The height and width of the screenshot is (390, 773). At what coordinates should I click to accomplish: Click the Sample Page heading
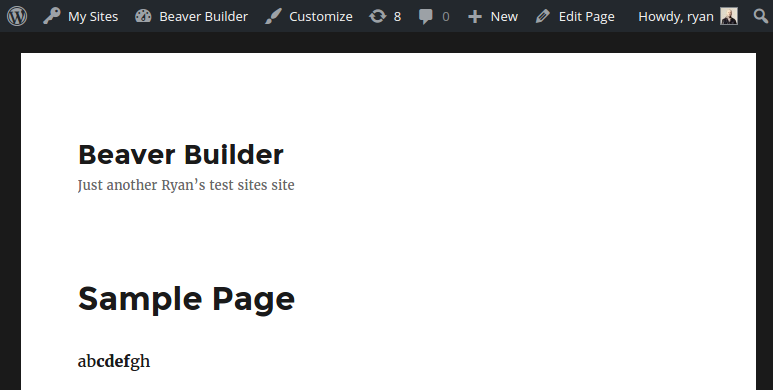[x=186, y=299]
